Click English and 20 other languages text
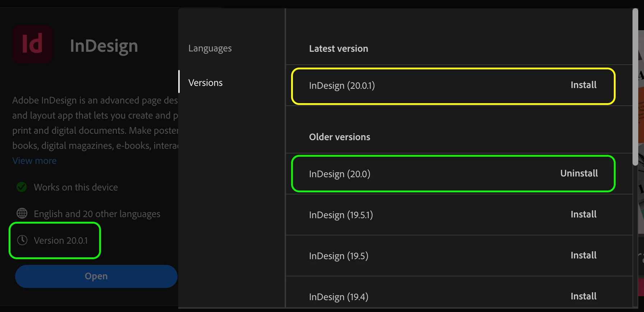 tap(97, 214)
